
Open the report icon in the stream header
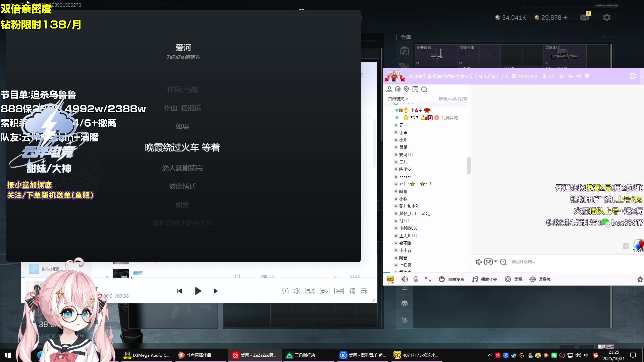587,76
